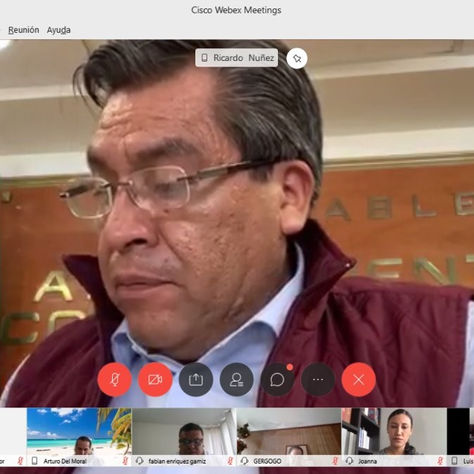Click the phone device icon beside Arturo Del Moral
This screenshot has width=474, height=474.
[x=34, y=461]
